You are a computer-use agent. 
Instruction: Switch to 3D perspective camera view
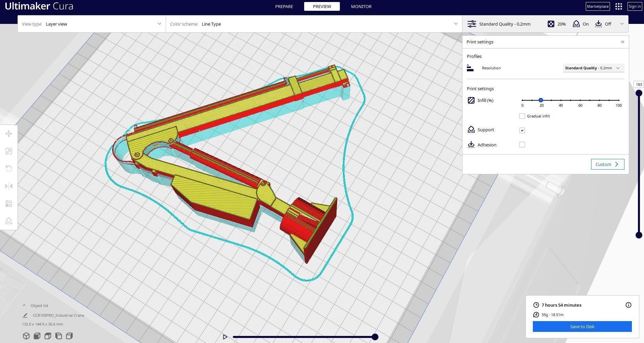click(26, 336)
